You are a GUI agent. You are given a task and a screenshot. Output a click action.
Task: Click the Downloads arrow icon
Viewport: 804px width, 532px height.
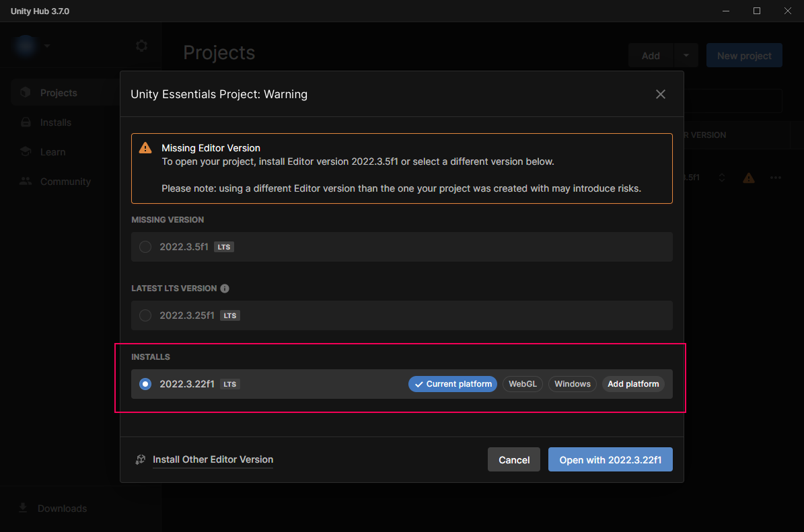pyautogui.click(x=23, y=508)
